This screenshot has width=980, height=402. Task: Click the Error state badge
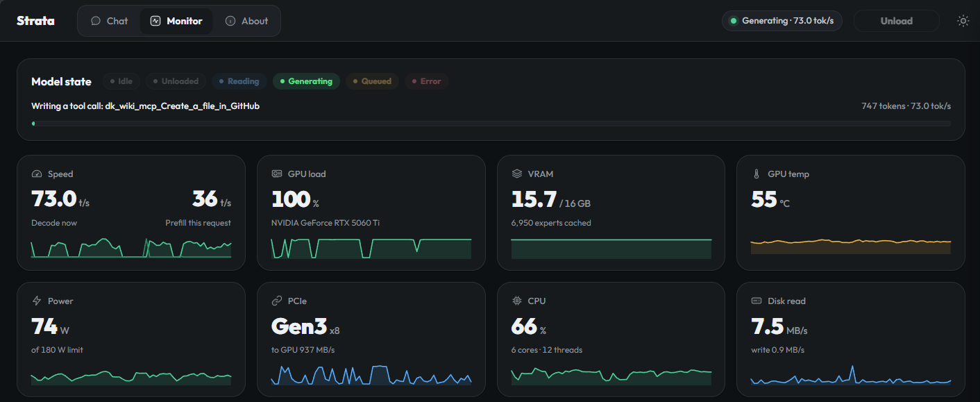point(427,81)
